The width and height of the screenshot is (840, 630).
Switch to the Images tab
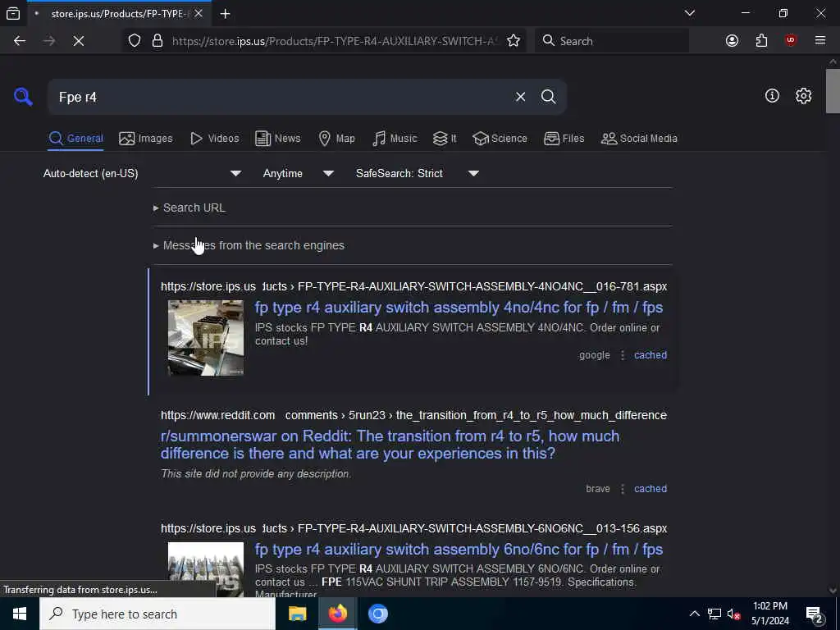(x=146, y=138)
